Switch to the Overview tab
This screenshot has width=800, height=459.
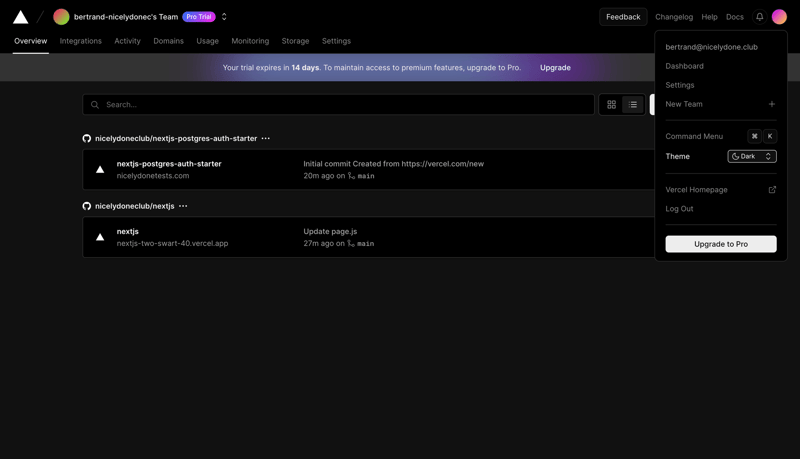click(x=31, y=41)
